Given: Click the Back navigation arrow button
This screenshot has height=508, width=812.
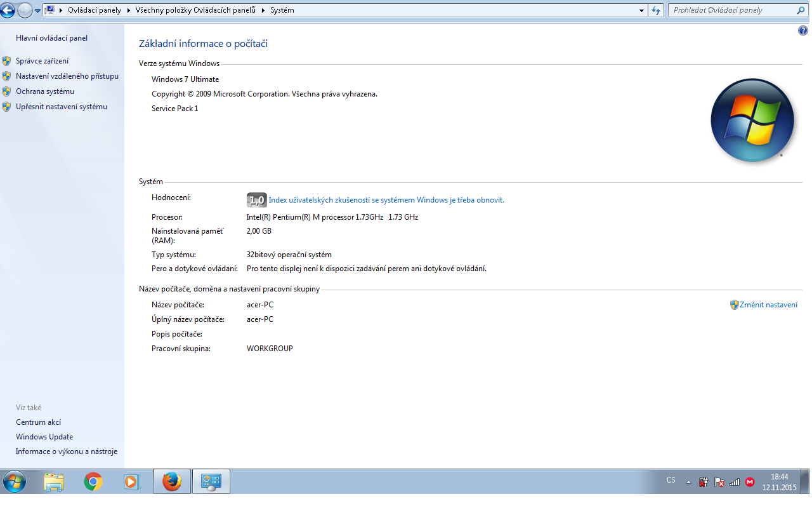Looking at the screenshot, I should point(8,10).
